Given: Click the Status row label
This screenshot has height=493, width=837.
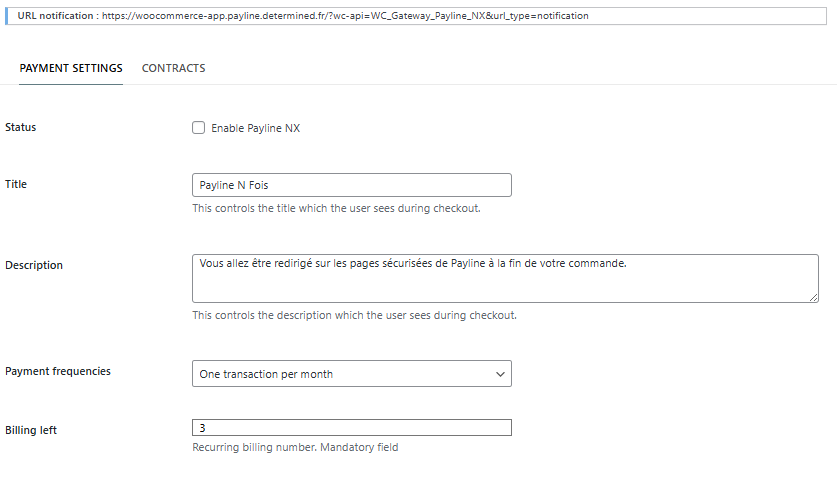Looking at the screenshot, I should pyautogui.click(x=21, y=127).
